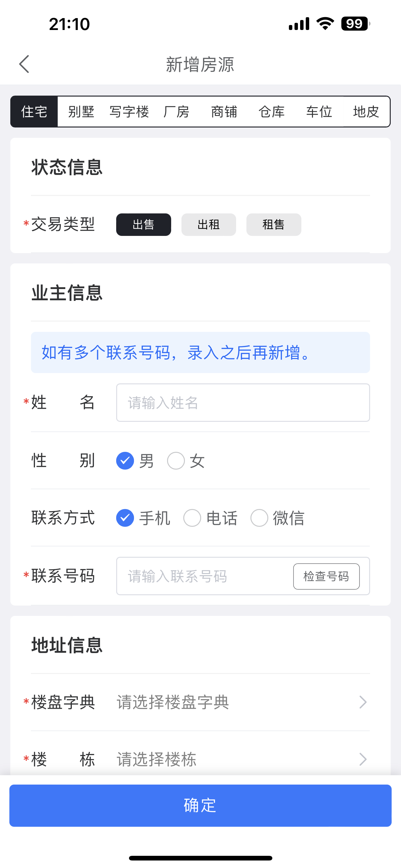Expand the 楼栋 selection row

coord(200,760)
